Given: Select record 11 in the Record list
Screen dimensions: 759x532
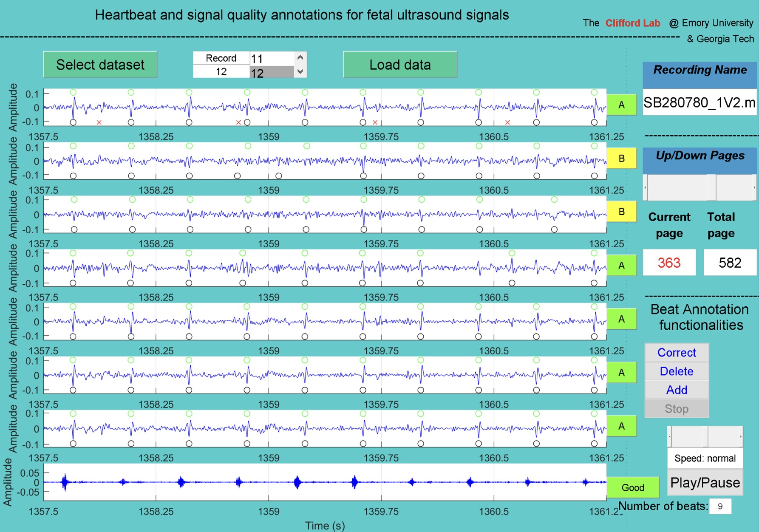Looking at the screenshot, I should tap(271, 59).
